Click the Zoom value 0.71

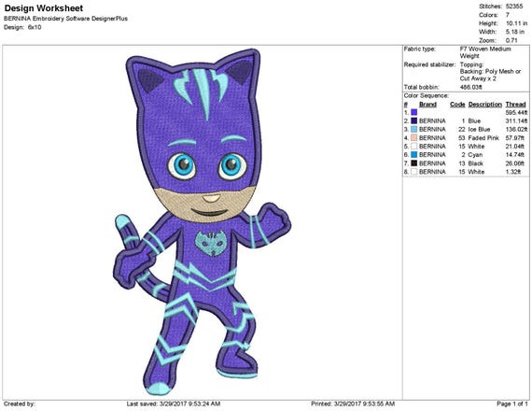click(511, 40)
